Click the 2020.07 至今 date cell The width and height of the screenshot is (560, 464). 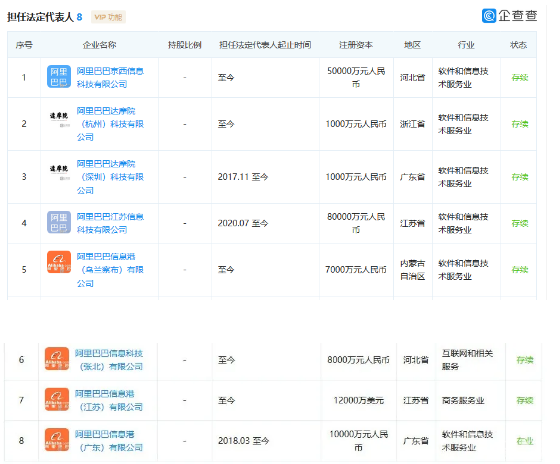point(243,223)
